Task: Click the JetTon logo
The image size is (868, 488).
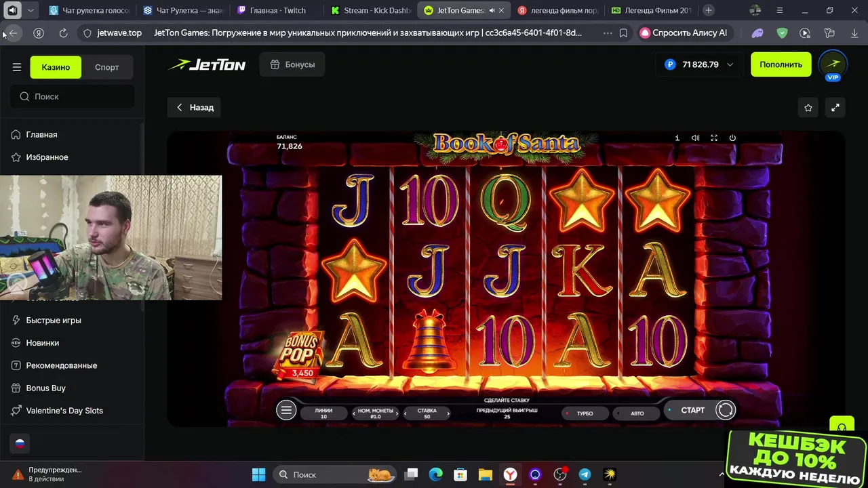Action: click(207, 65)
